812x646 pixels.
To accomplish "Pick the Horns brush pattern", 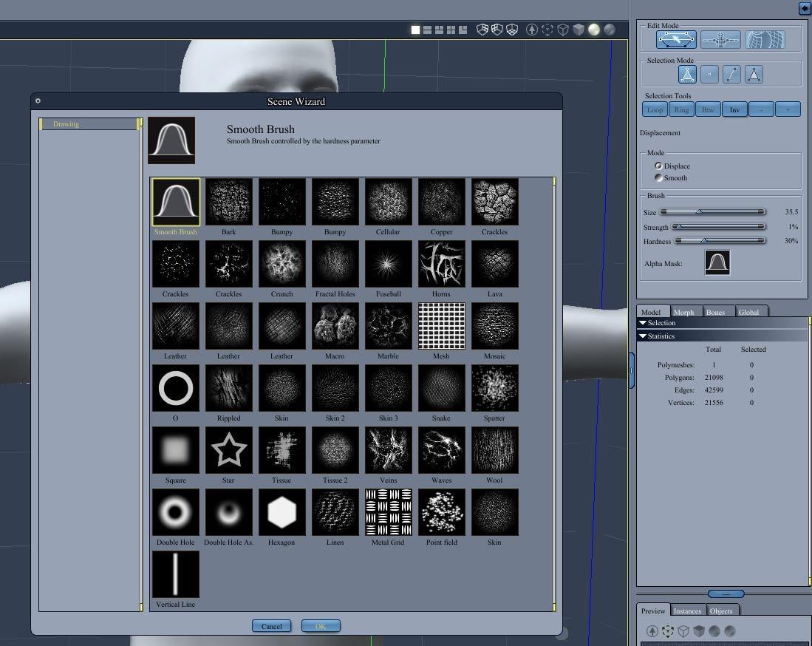I will click(442, 264).
